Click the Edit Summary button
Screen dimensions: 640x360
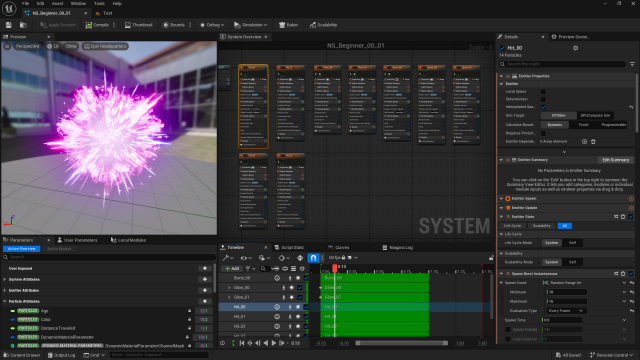[616, 160]
